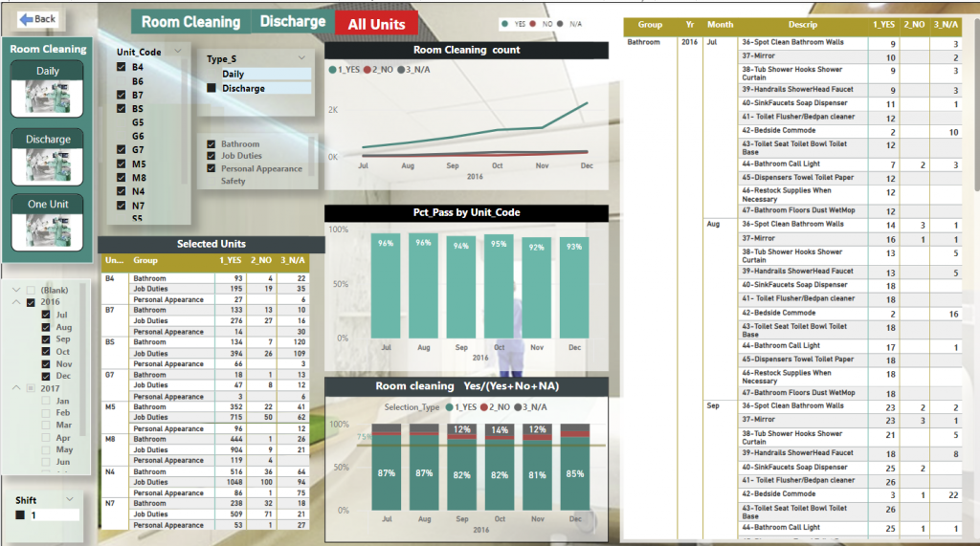Image resolution: width=980 pixels, height=546 pixels.
Task: Toggle the Jul 2016 month checkbox
Action: (x=46, y=315)
